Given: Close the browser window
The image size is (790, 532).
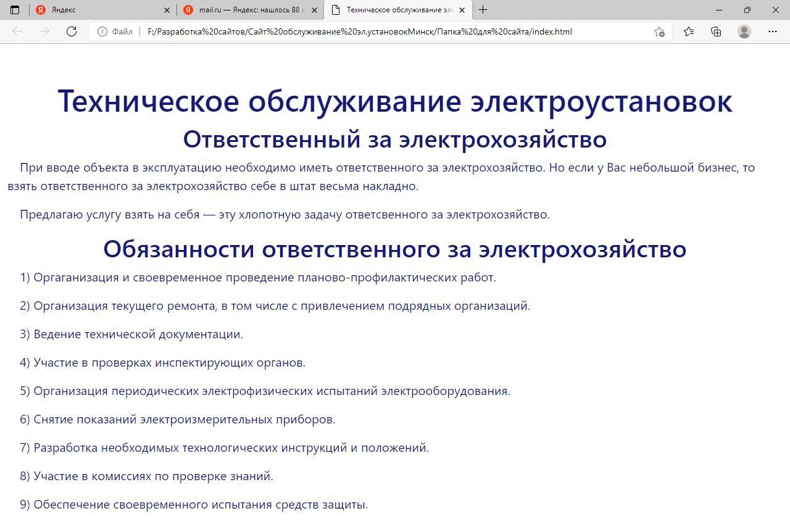Looking at the screenshot, I should click(776, 10).
